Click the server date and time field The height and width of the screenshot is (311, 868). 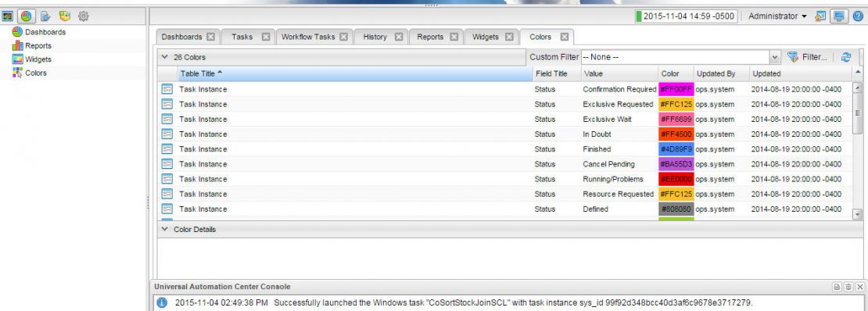coord(687,16)
